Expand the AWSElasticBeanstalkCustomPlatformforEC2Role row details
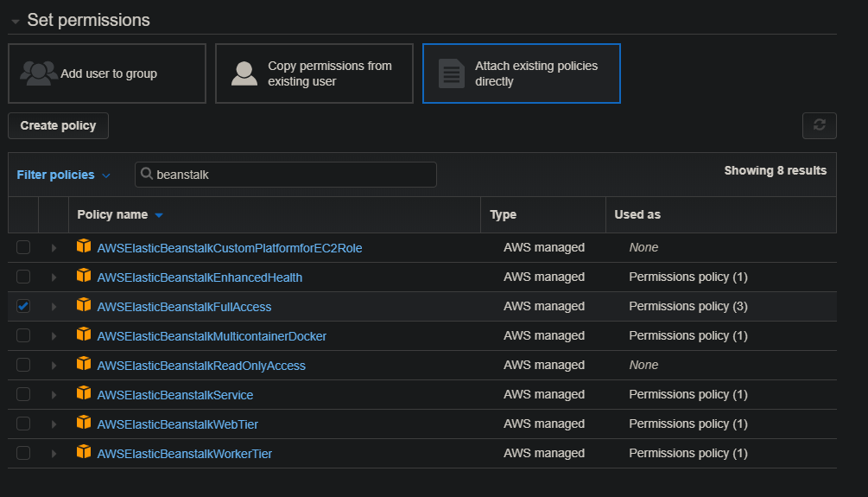868x497 pixels. click(54, 248)
